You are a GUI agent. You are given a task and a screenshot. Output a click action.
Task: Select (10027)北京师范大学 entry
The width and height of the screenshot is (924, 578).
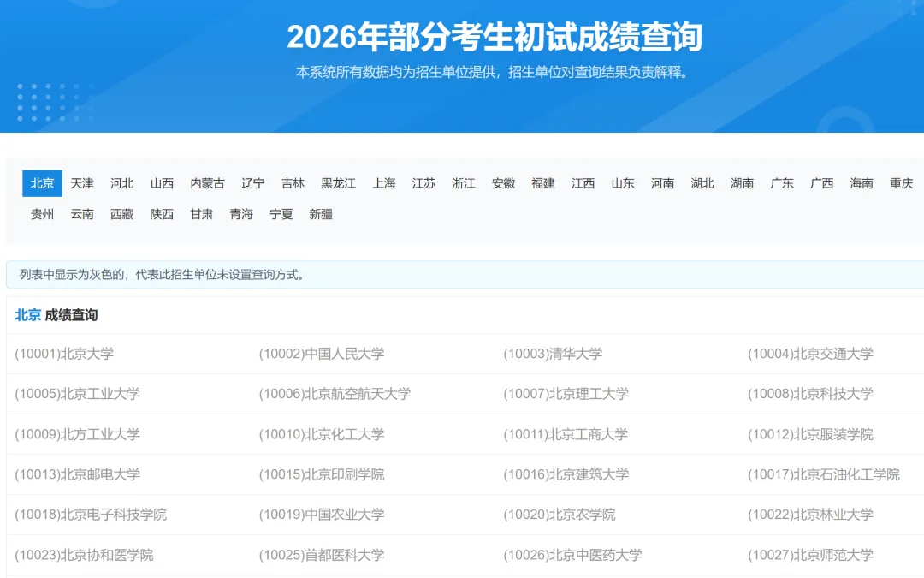tap(810, 556)
